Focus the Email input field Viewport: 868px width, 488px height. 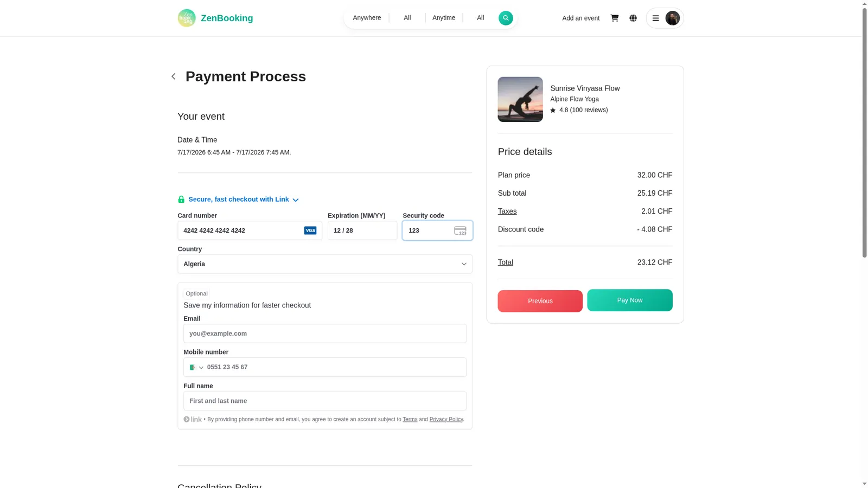(325, 333)
